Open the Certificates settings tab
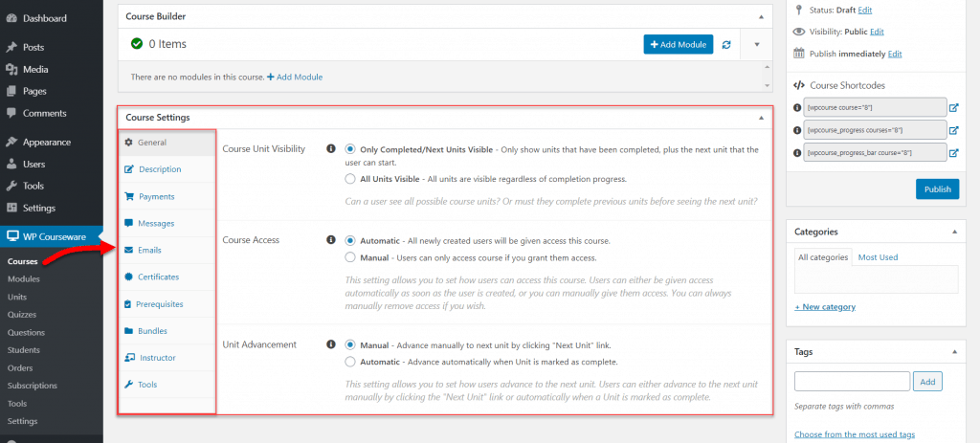 pyautogui.click(x=158, y=277)
